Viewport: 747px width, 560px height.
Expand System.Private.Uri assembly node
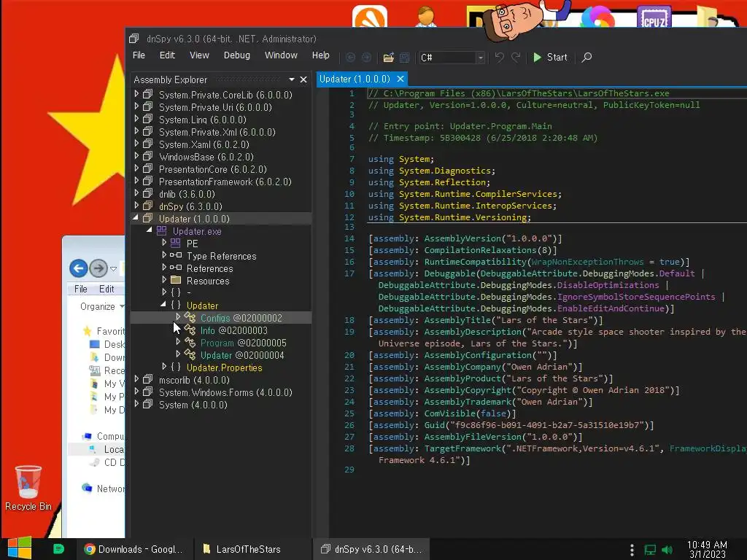136,106
